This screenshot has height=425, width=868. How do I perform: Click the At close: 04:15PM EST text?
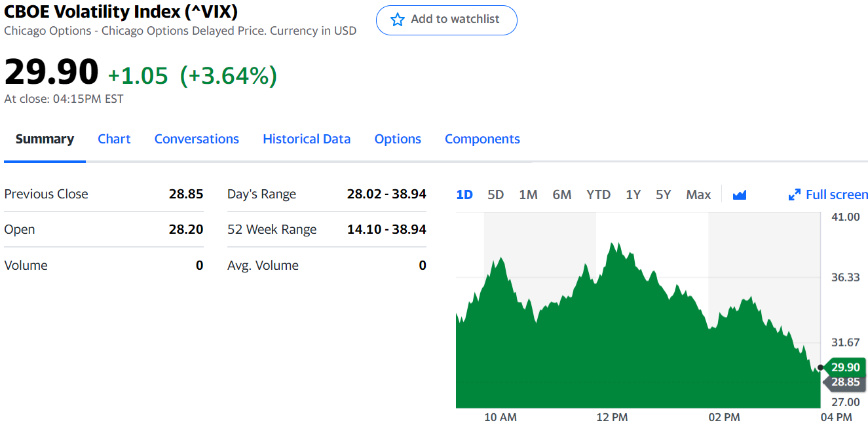click(x=64, y=99)
